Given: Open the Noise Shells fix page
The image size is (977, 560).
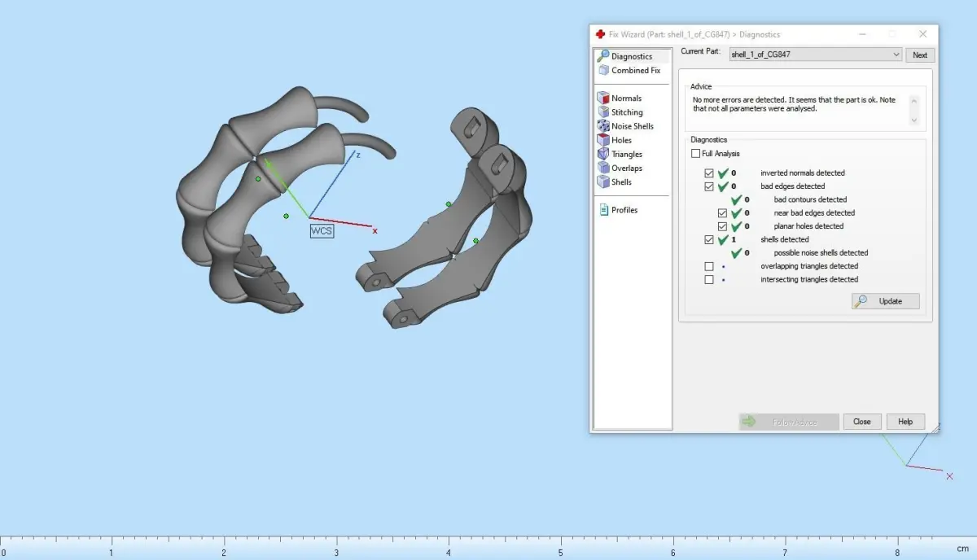Looking at the screenshot, I should coord(626,126).
